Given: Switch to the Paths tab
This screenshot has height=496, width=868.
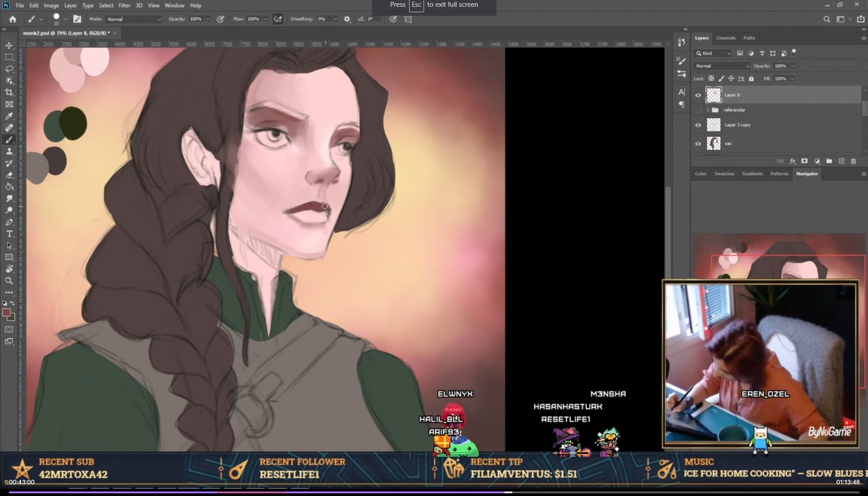Looking at the screenshot, I should (749, 38).
